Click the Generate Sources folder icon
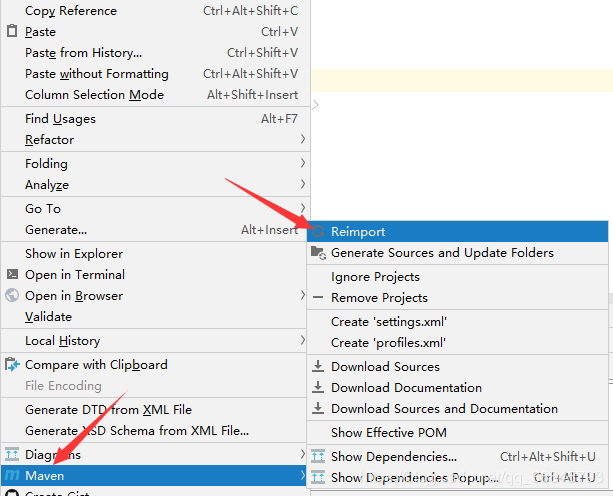This screenshot has width=613, height=496. (319, 253)
